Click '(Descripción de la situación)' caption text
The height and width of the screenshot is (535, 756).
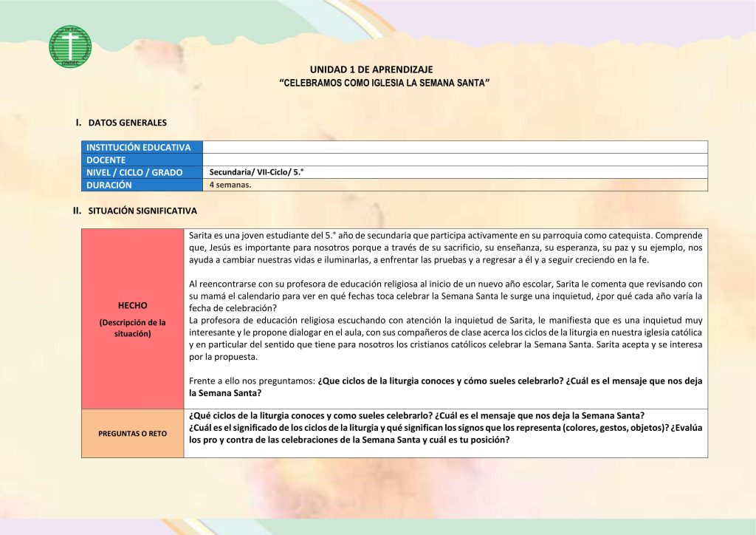tap(133, 327)
